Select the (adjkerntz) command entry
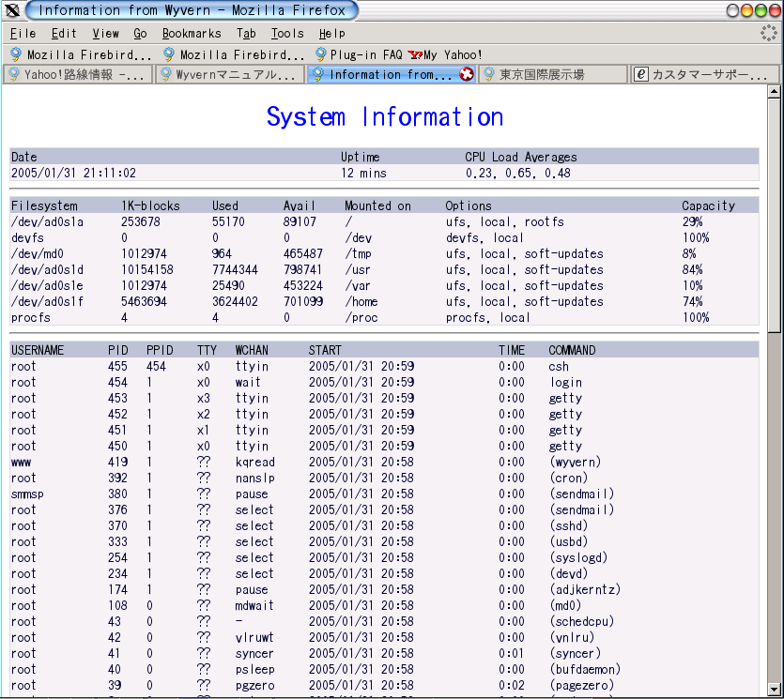The width and height of the screenshot is (784, 699). 585,590
